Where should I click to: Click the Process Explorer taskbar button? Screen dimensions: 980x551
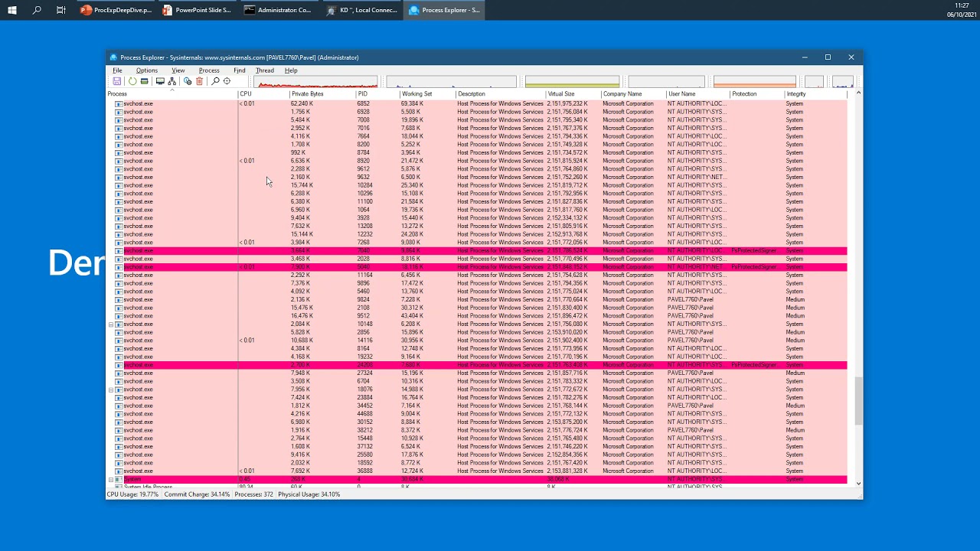click(x=444, y=10)
